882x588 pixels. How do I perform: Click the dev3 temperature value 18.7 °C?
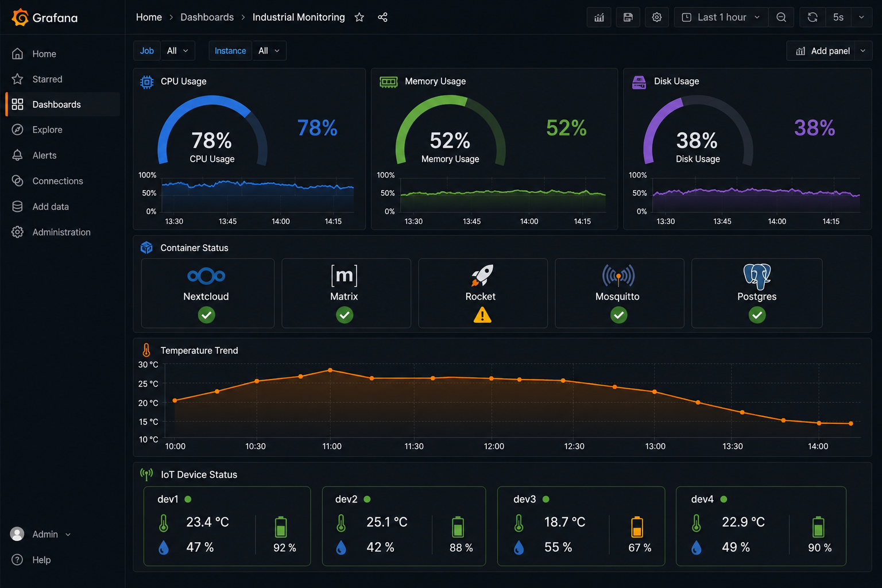pos(564,522)
